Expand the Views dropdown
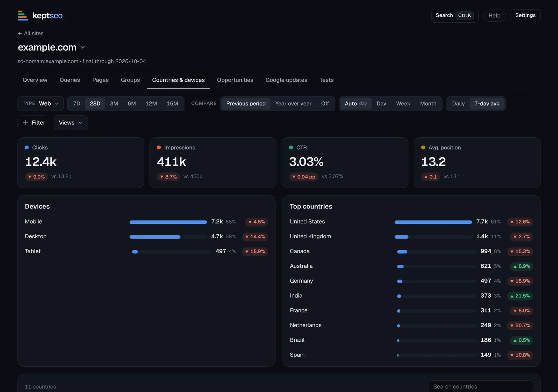 coord(71,123)
